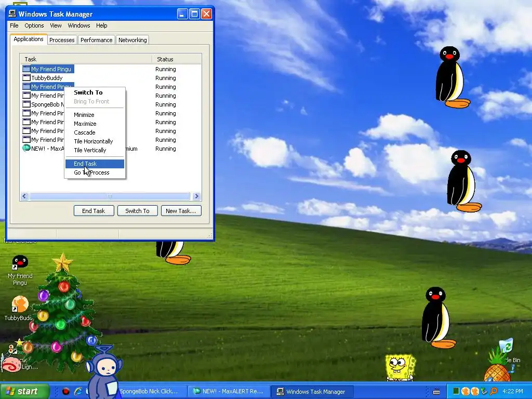532x399 pixels.
Task: Click the task list scroll right arrow
Action: click(x=196, y=196)
